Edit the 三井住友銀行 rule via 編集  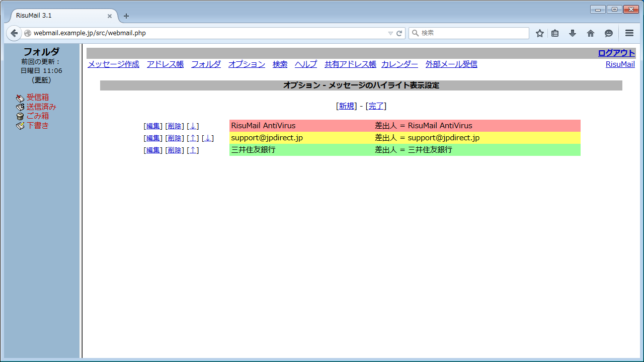coord(153,150)
